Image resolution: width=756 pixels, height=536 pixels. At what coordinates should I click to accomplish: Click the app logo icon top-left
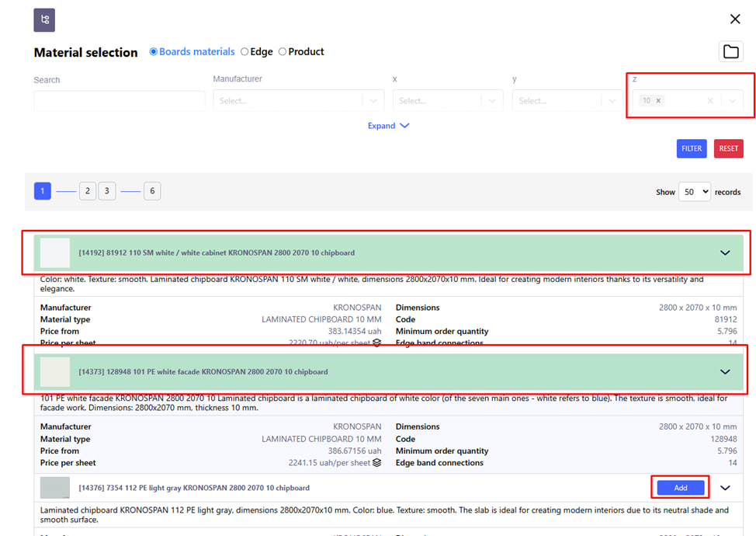[44, 20]
